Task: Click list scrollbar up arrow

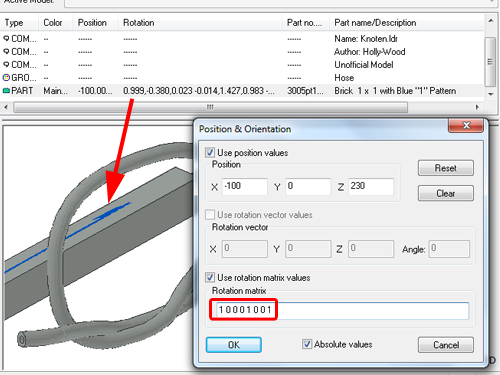Action: click(x=491, y=21)
